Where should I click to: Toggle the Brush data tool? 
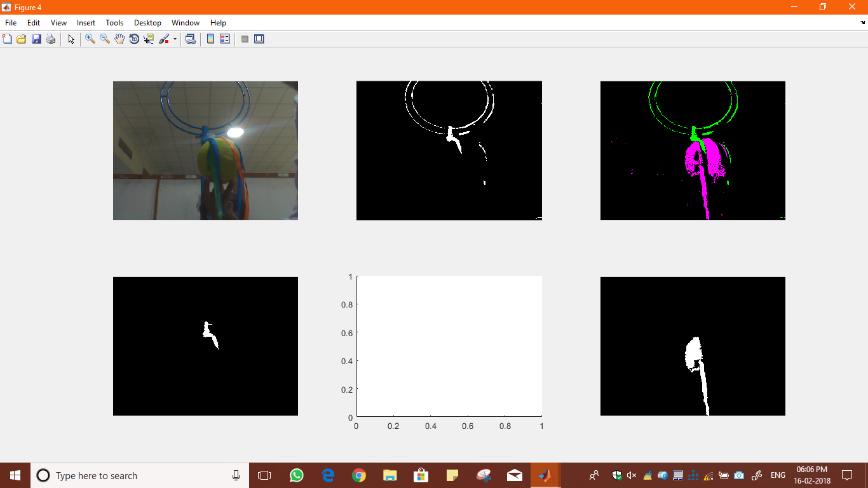pyautogui.click(x=164, y=39)
